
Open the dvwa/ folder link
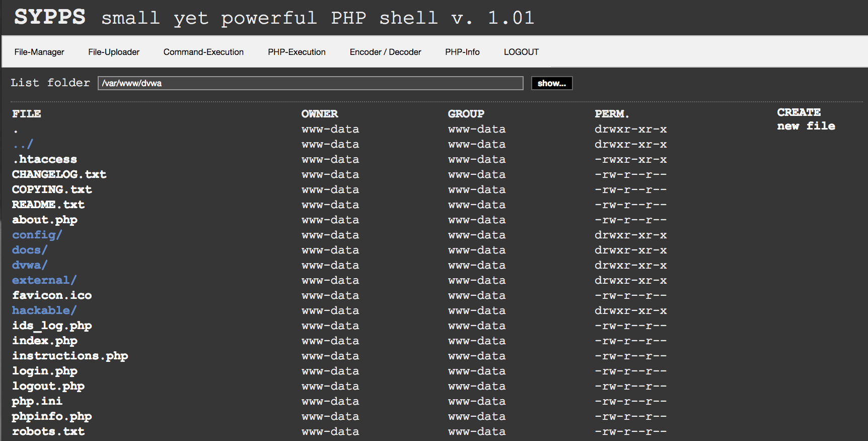[30, 265]
